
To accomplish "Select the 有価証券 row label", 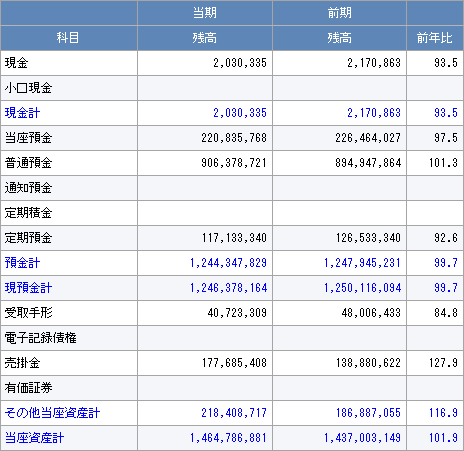I will pyautogui.click(x=28, y=388).
